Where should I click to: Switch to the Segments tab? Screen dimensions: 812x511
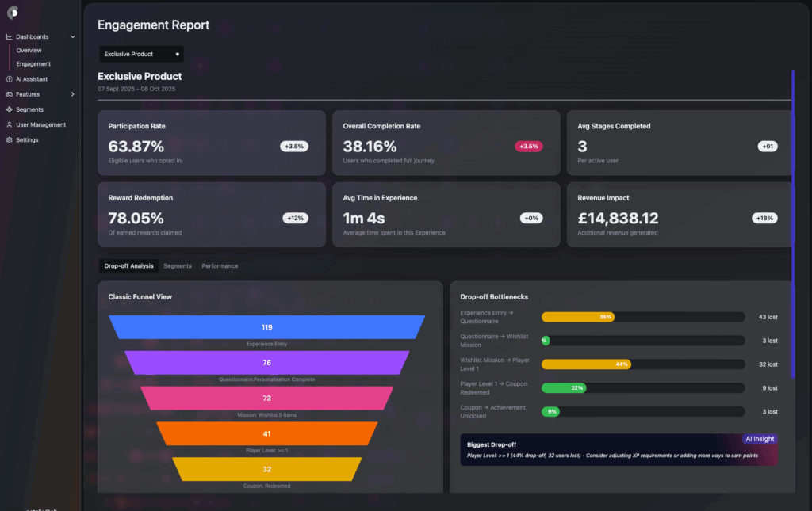click(x=178, y=266)
